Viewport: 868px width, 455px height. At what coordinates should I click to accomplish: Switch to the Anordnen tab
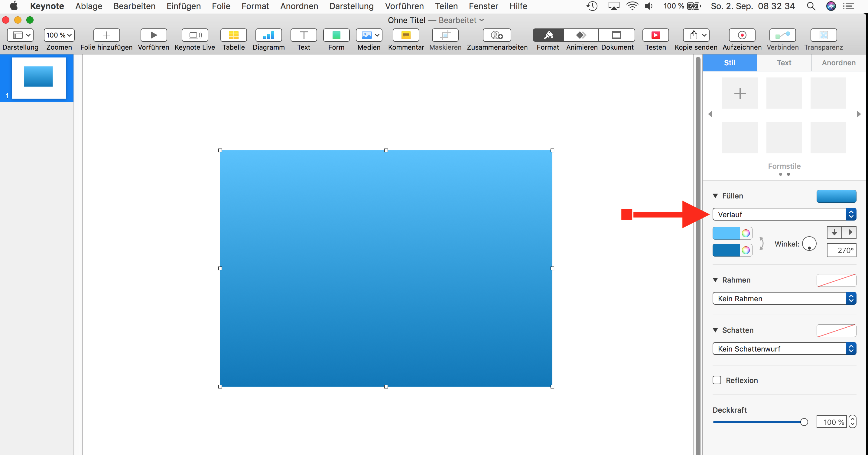(x=838, y=63)
